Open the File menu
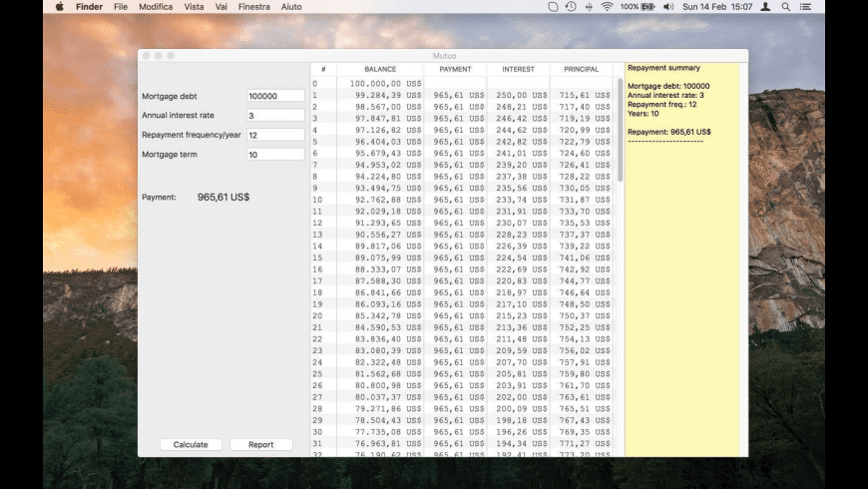The height and width of the screenshot is (489, 868). point(121,7)
